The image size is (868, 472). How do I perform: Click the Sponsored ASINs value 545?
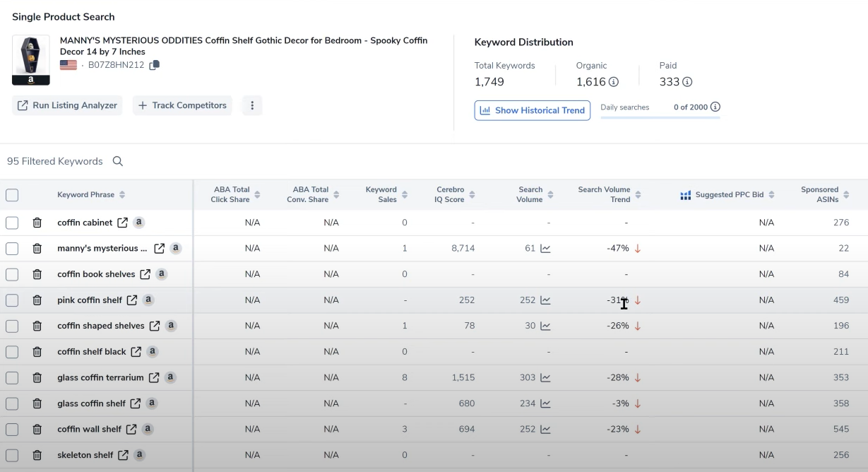tap(841, 430)
